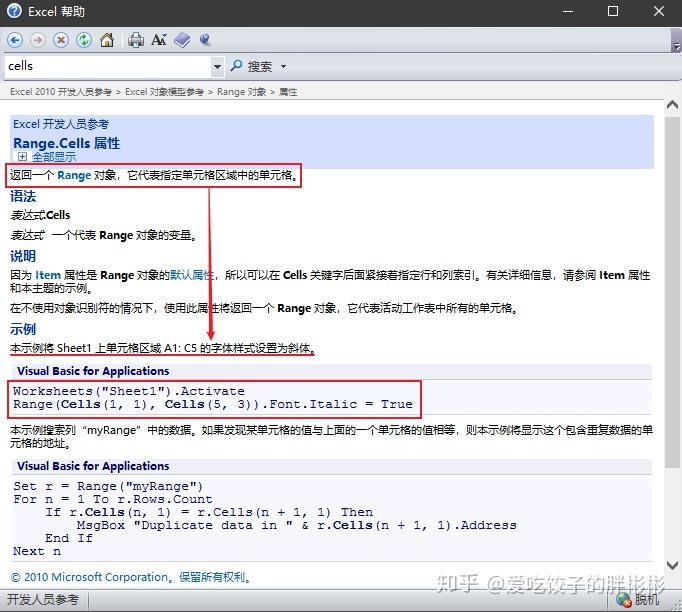Image resolution: width=682 pixels, height=612 pixels.
Task: Click the offline connection status icon
Action: coord(624,600)
